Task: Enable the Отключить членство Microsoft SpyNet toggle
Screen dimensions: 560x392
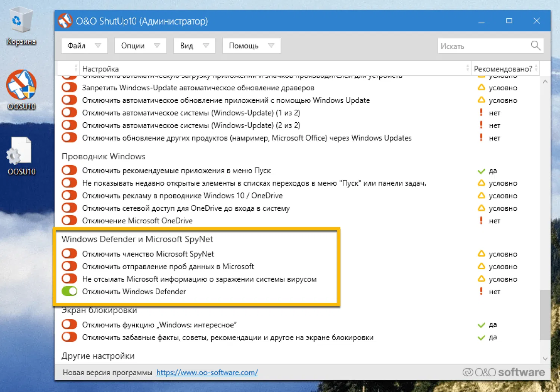Action: click(69, 253)
